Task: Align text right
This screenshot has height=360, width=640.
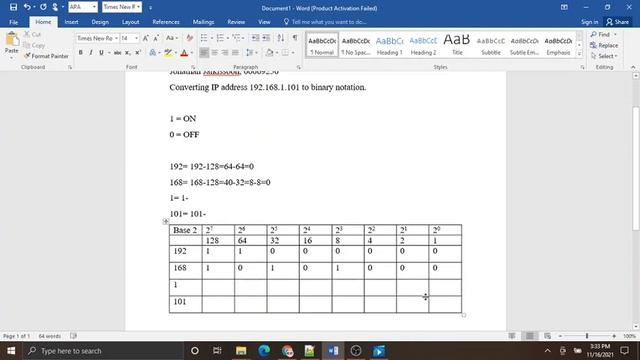Action: point(225,53)
